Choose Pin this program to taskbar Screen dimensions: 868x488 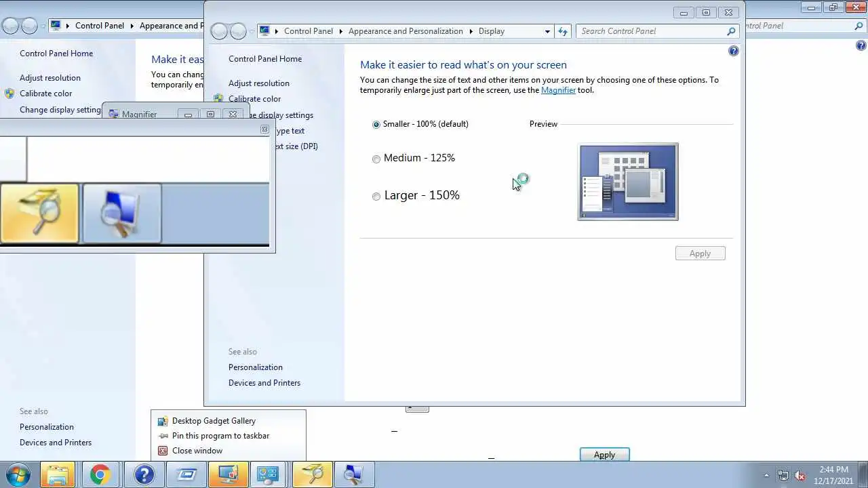coord(220,436)
